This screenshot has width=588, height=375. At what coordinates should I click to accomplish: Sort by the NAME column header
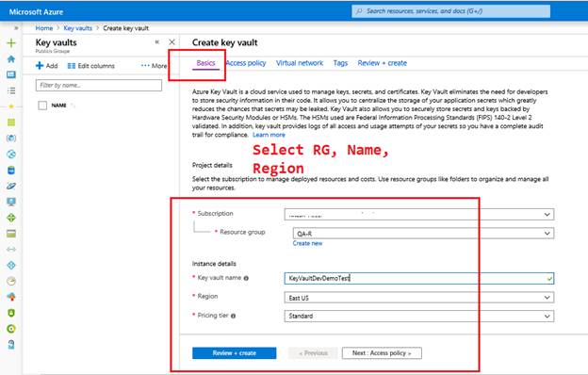tap(58, 106)
